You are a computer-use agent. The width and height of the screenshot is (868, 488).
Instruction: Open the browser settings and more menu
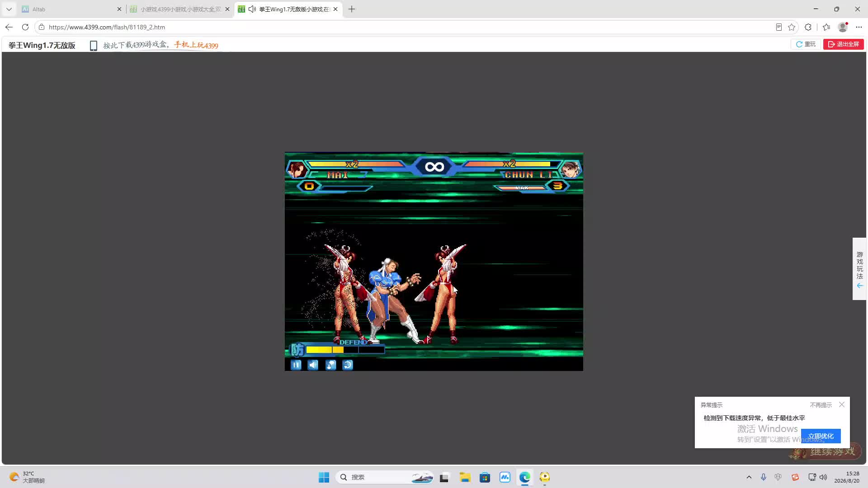click(859, 27)
